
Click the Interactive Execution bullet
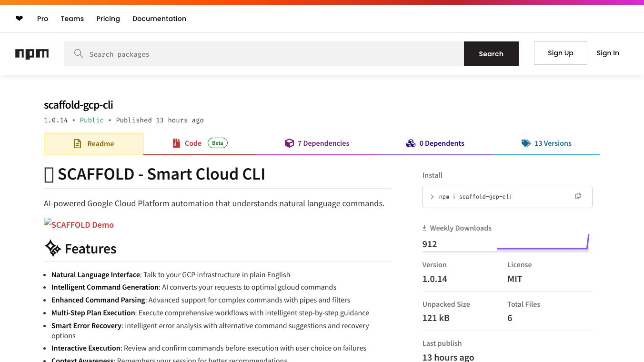pyautogui.click(x=209, y=348)
